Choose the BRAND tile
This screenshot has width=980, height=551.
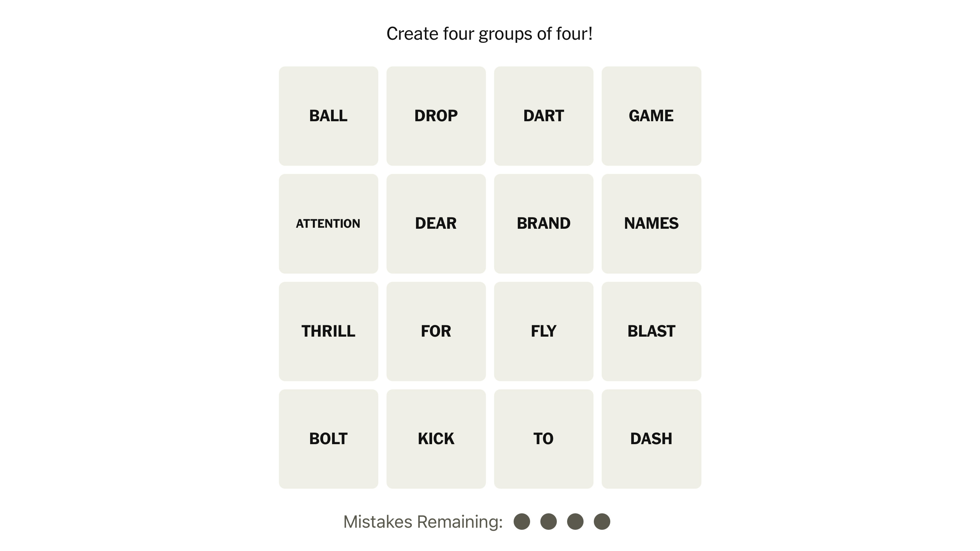tap(543, 224)
